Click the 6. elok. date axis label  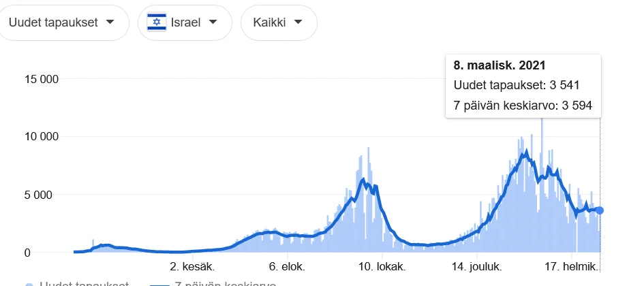(x=288, y=266)
